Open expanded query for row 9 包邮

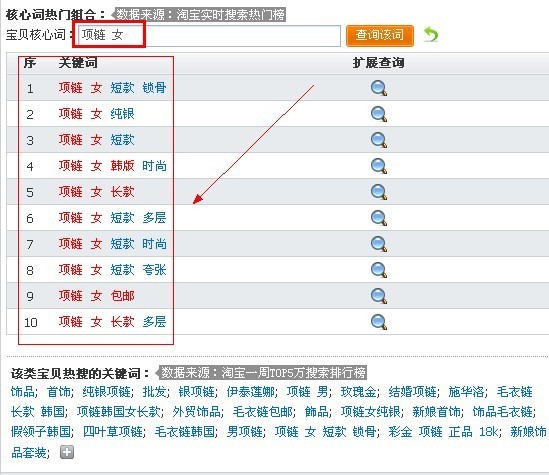point(379,296)
